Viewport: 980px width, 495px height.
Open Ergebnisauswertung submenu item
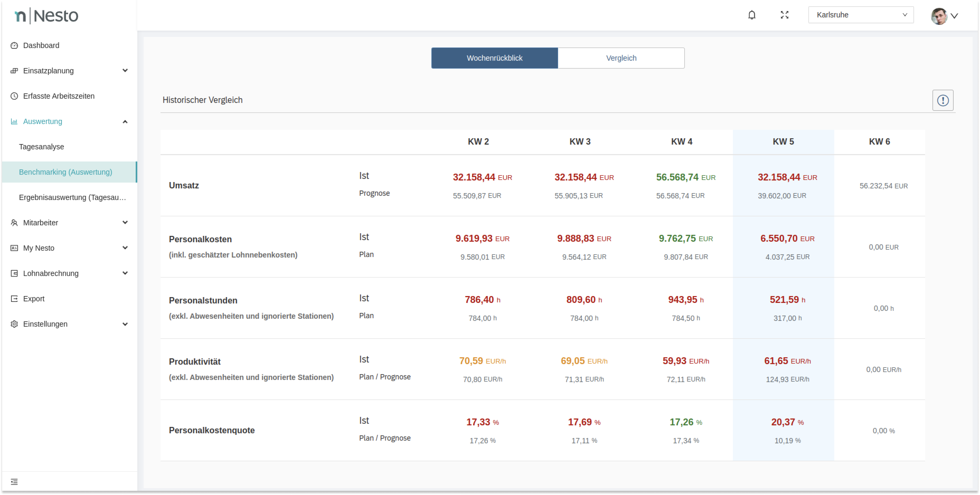pyautogui.click(x=72, y=197)
